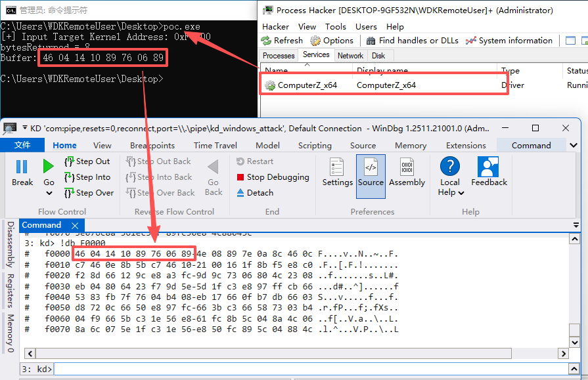Close the Command window tab
Viewport: 588px width, 380px height.
click(x=75, y=226)
